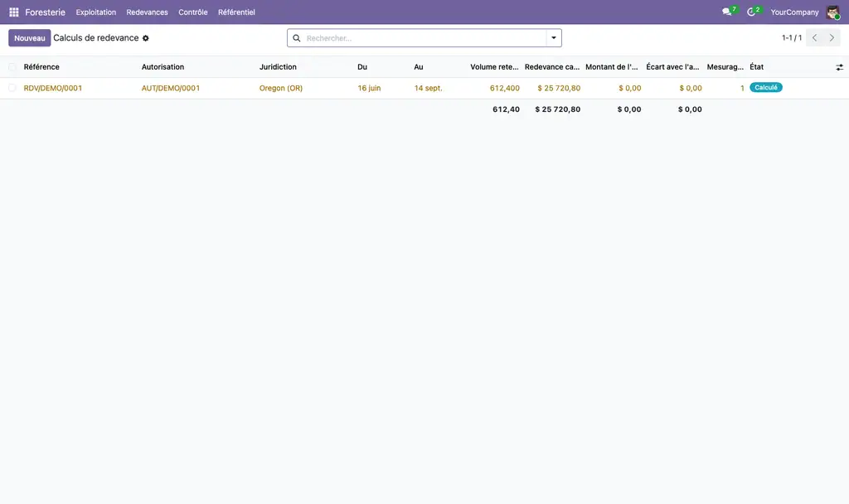Open the Exploitation menu

pos(96,12)
